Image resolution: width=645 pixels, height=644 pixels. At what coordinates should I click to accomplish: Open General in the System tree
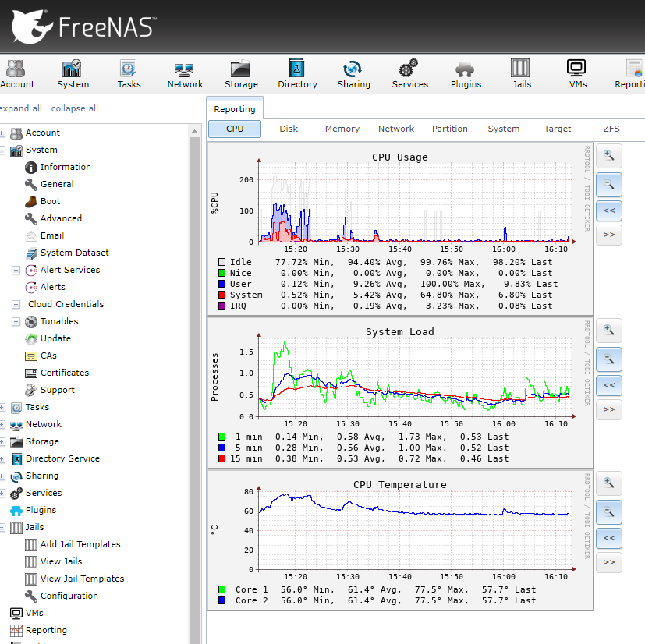(49, 184)
